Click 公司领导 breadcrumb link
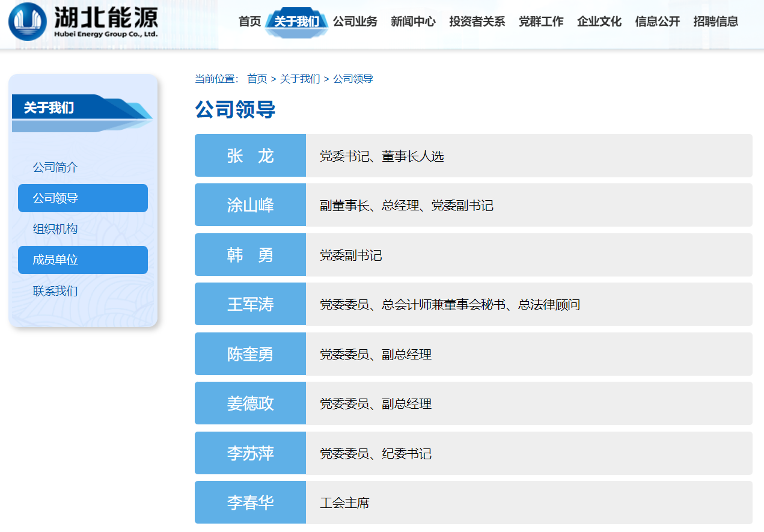 [353, 79]
